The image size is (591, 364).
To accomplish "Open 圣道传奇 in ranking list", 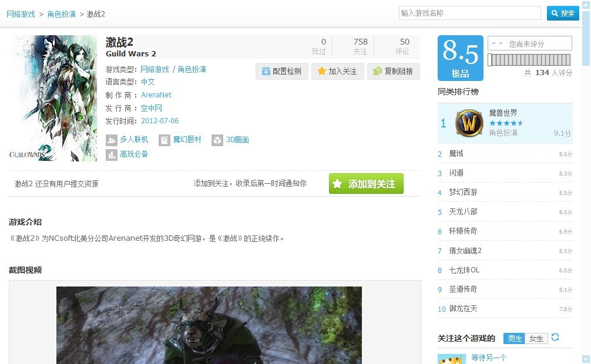I will [x=463, y=289].
